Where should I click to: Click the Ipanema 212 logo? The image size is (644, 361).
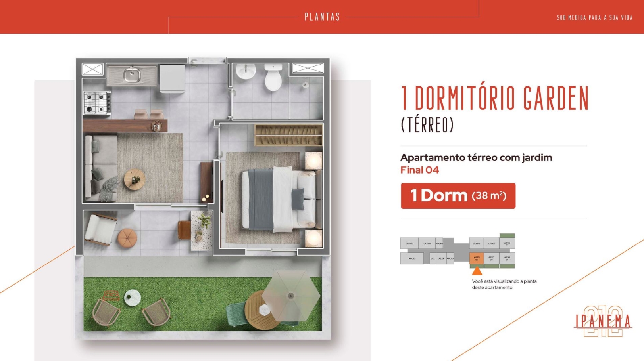coord(603,321)
